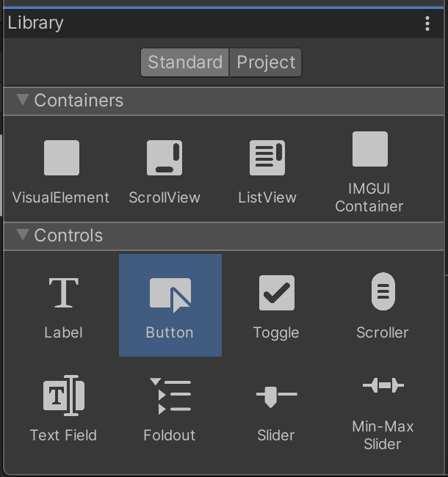Switch to the Standard library tab

(x=185, y=62)
